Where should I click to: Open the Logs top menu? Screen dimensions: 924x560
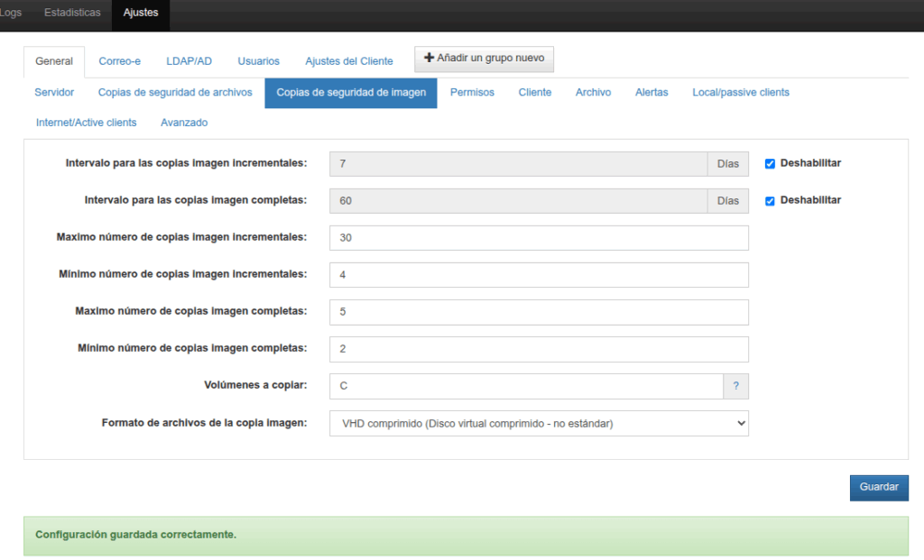point(11,13)
